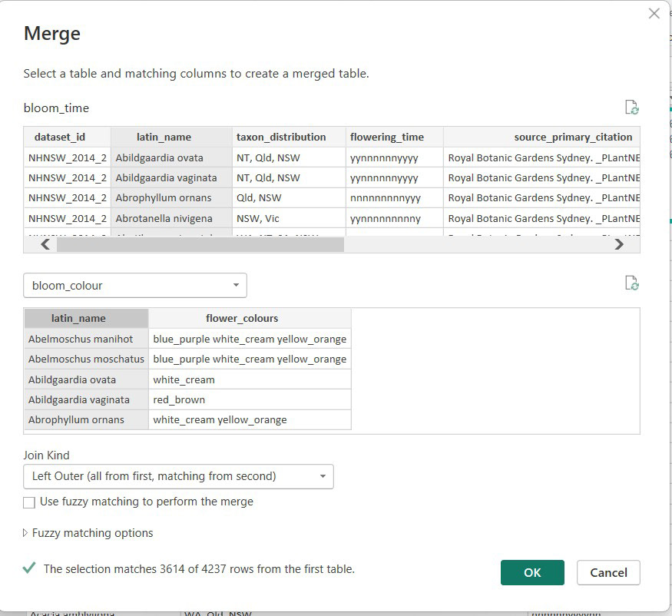Click 'nnnnnnnnnyyy' flowering_time cell
672x616 pixels.
[x=394, y=198]
